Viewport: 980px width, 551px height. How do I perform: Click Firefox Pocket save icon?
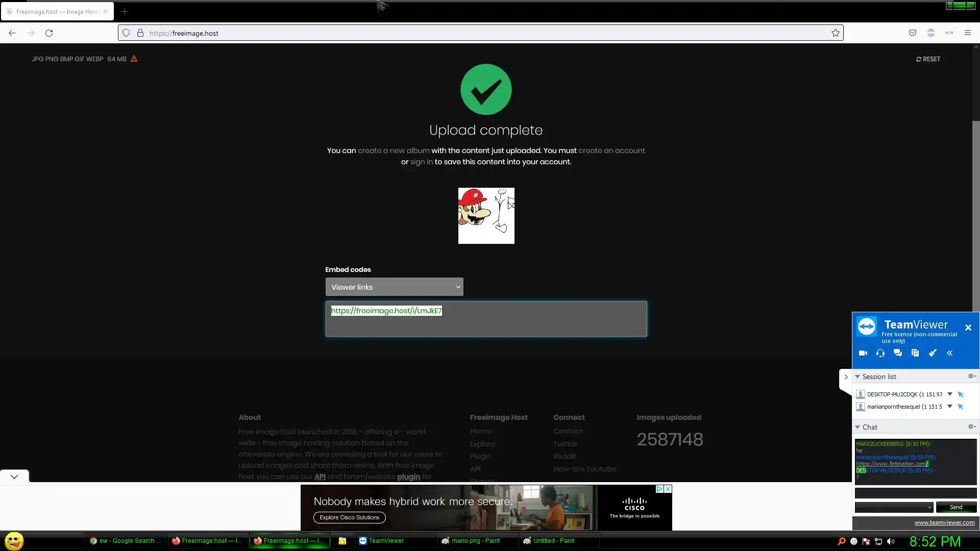[913, 33]
